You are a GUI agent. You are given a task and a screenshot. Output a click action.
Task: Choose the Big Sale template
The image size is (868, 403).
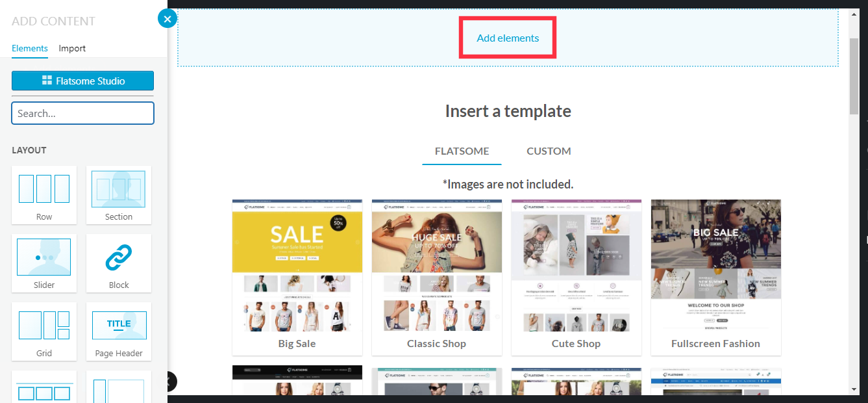(x=297, y=278)
